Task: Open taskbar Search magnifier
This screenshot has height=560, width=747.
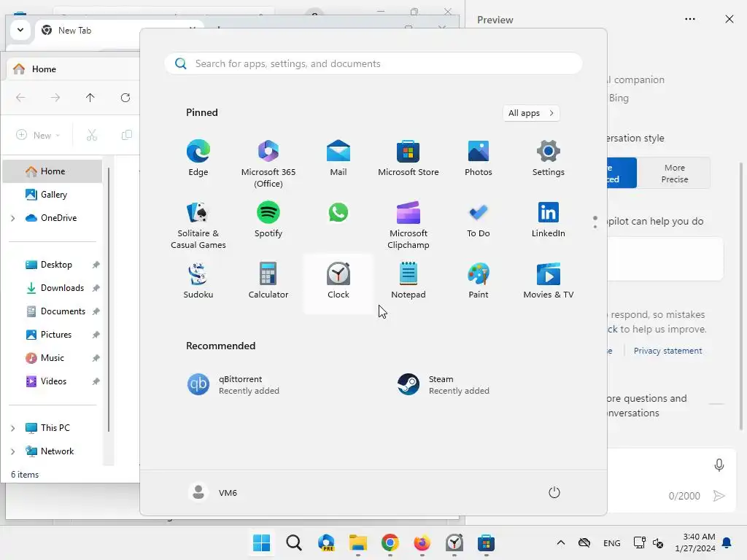Action: point(293,542)
